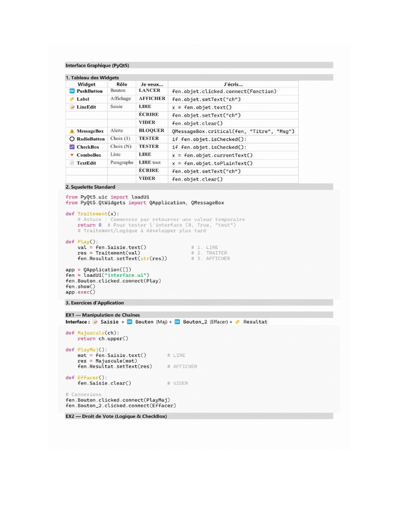Click the line 'fen.Bouton.clicked.connect(PlayMaj)'

pos(118,400)
